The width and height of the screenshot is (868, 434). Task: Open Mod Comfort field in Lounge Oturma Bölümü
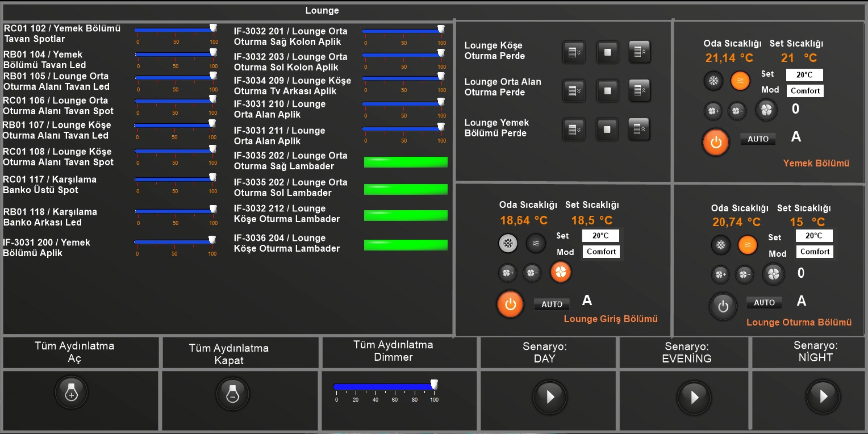[815, 252]
